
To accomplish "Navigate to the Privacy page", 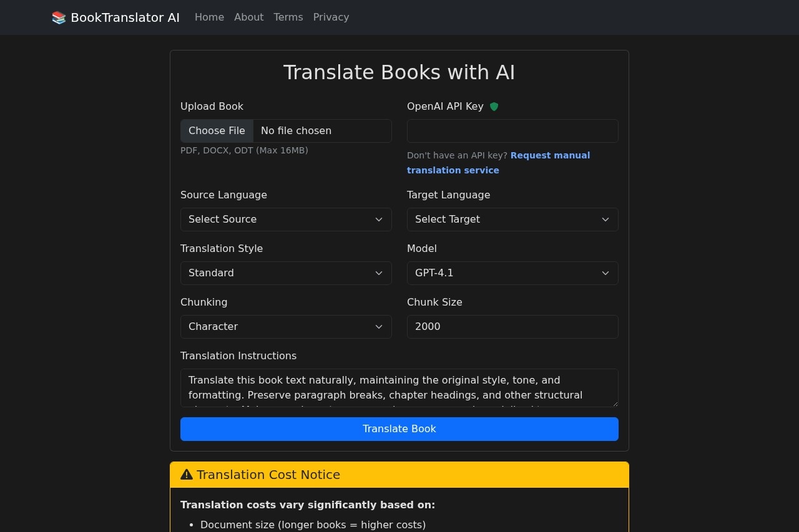I will click(331, 17).
